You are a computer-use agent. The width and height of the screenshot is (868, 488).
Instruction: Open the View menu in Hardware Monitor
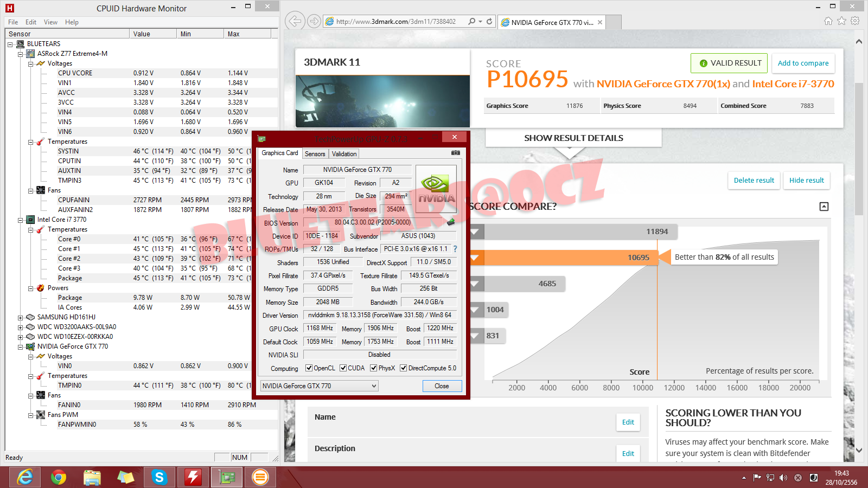(50, 22)
